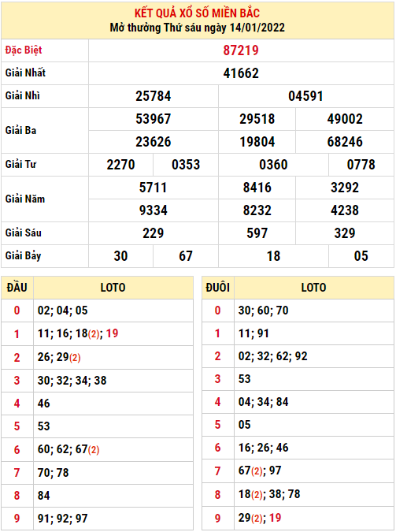The height and width of the screenshot is (532, 396).
Task: Click Giải Năm number 8416
Action: [257, 188]
